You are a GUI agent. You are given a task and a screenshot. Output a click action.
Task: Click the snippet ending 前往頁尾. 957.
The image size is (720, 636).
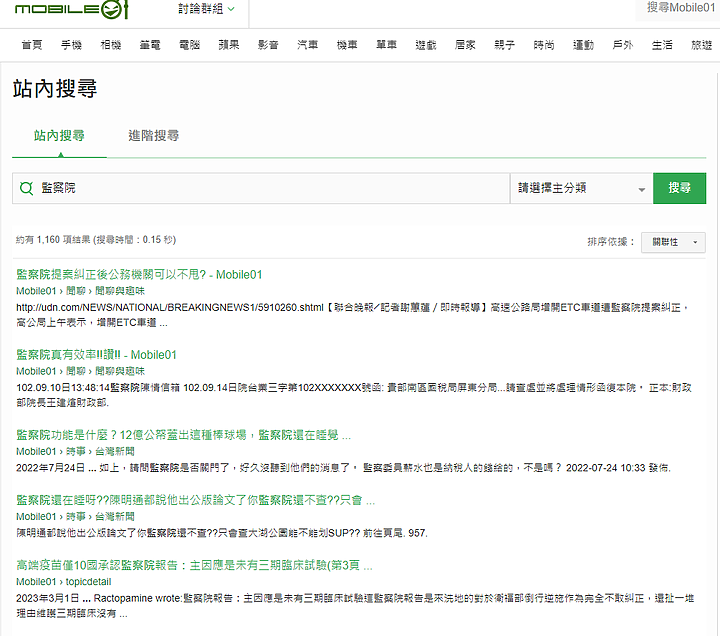[x=222, y=533]
